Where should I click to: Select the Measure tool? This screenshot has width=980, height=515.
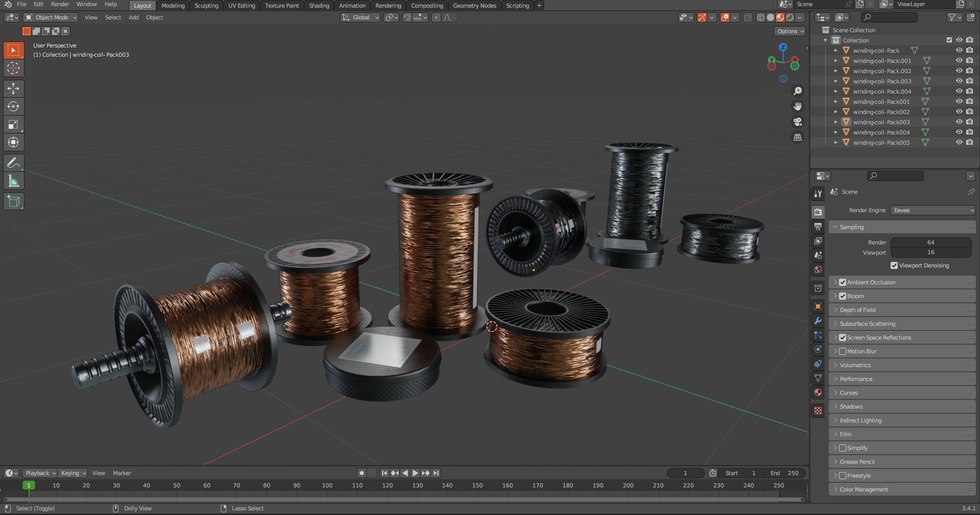tap(13, 181)
